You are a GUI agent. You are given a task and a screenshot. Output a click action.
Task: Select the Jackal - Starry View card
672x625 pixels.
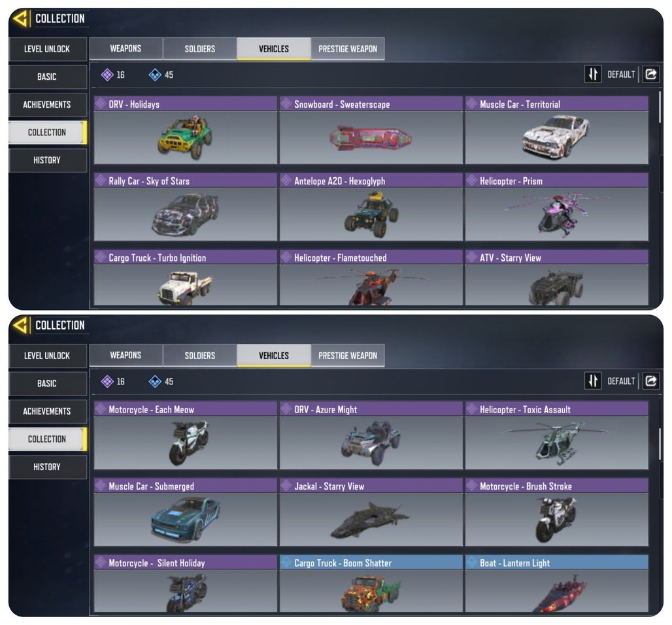pyautogui.click(x=371, y=513)
